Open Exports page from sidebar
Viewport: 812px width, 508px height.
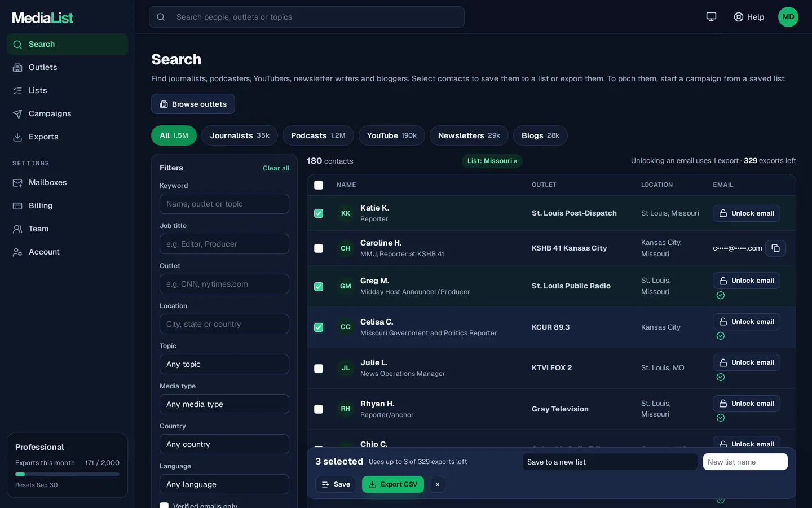pyautogui.click(x=67, y=137)
